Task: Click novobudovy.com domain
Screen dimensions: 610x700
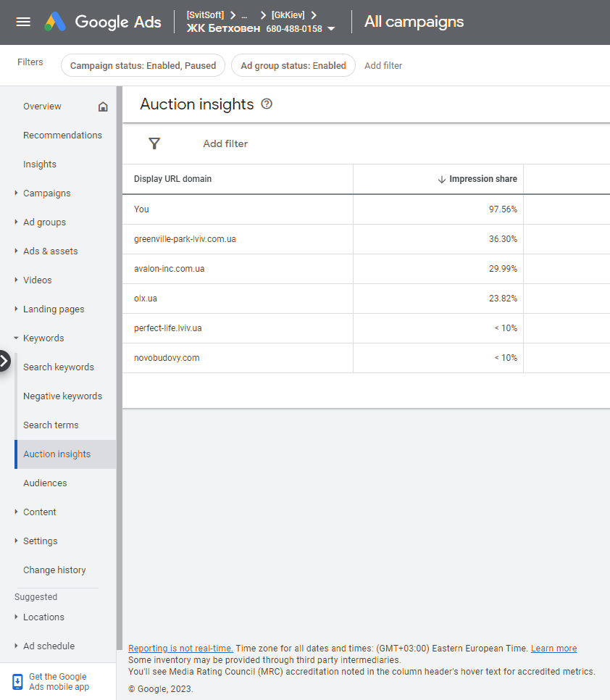Action: click(x=167, y=358)
